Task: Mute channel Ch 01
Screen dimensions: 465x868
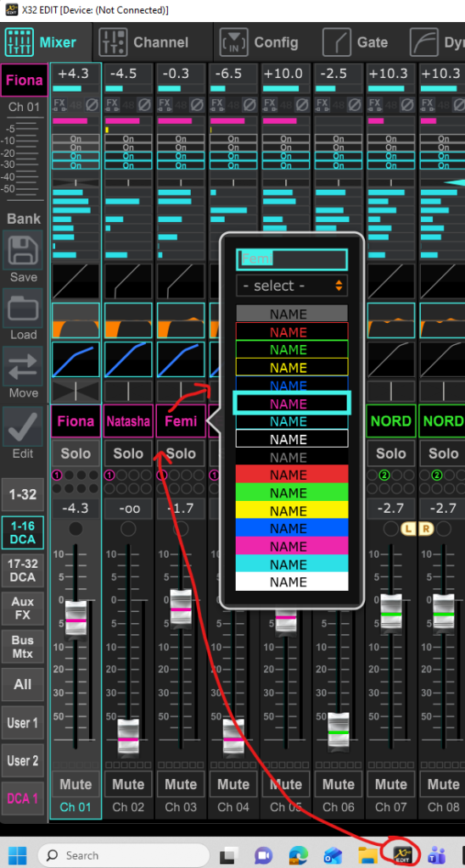Action: coord(76,784)
